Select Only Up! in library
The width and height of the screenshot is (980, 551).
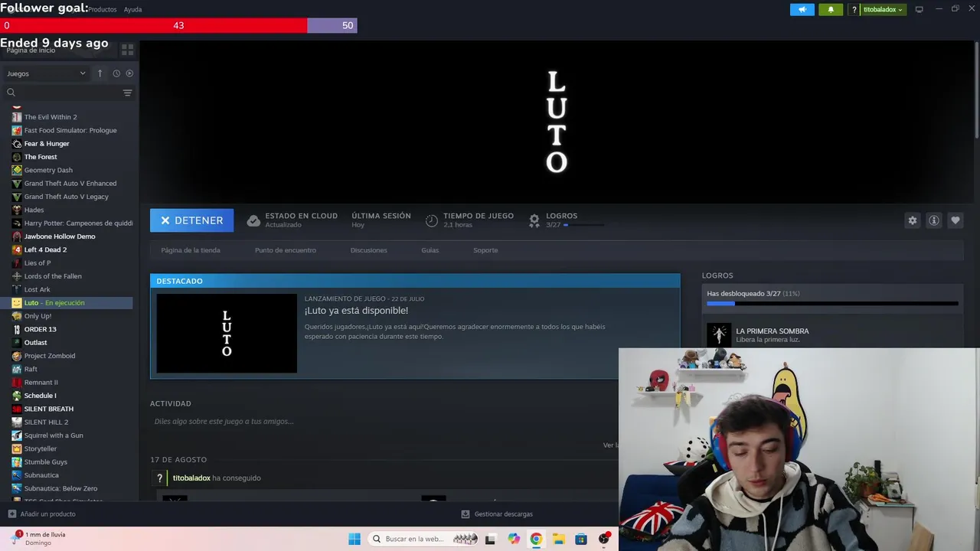[38, 316]
